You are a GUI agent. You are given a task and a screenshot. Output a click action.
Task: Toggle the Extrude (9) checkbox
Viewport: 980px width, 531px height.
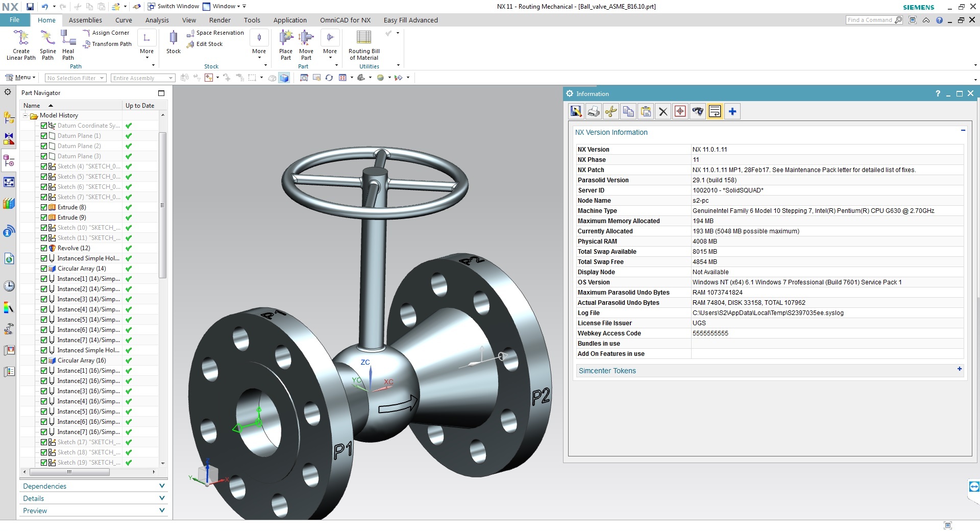tap(44, 218)
